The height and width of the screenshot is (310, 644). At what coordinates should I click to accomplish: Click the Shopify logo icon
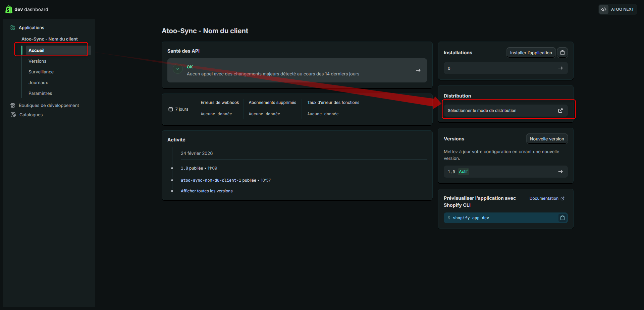pyautogui.click(x=9, y=9)
